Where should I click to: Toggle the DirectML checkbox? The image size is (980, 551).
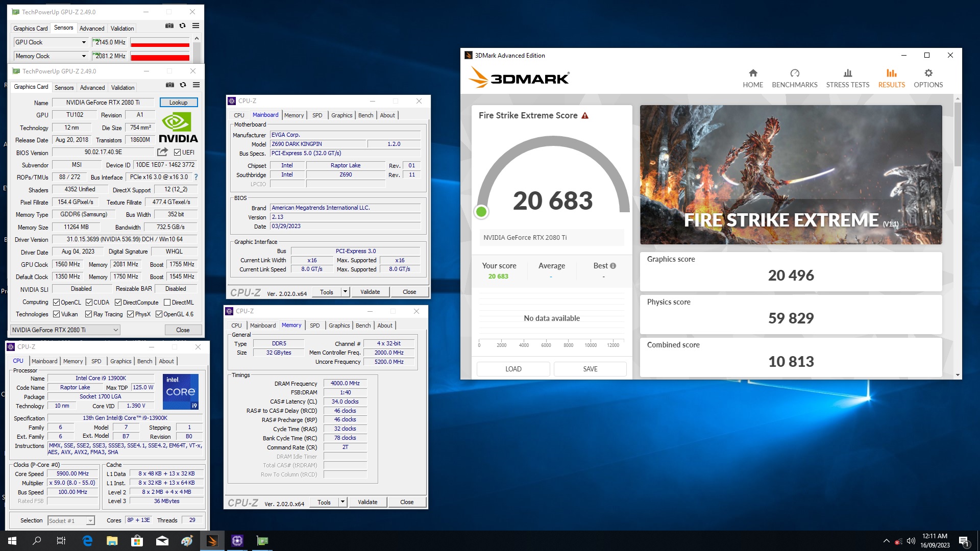click(167, 303)
